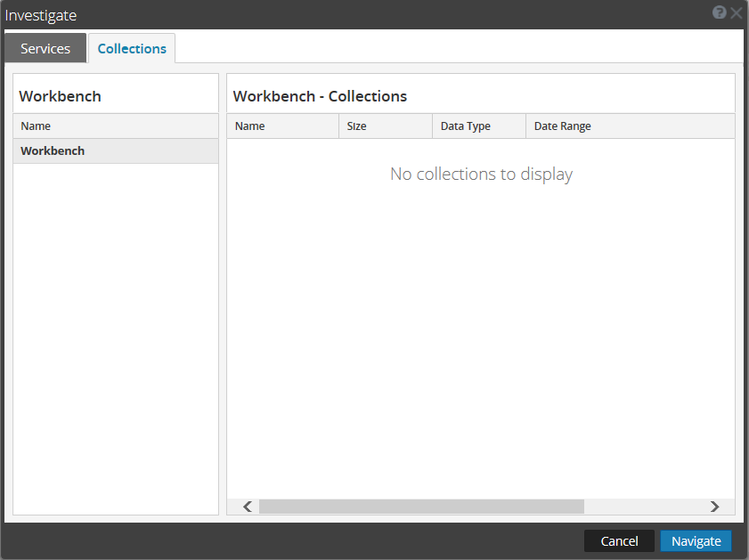Sort collections by Size

(x=356, y=126)
